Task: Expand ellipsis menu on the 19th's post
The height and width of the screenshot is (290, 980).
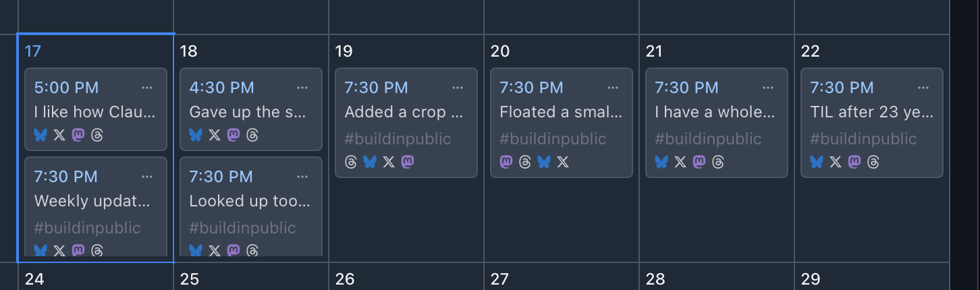Action: click(458, 88)
